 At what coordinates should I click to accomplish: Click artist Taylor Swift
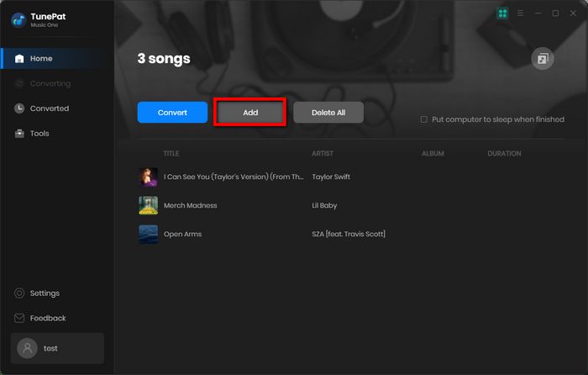[x=331, y=177]
